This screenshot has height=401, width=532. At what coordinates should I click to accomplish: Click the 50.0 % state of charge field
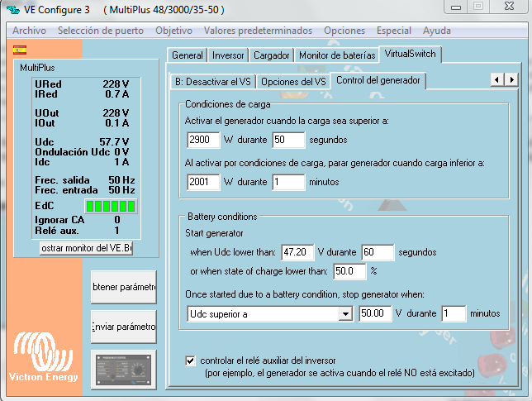point(349,271)
